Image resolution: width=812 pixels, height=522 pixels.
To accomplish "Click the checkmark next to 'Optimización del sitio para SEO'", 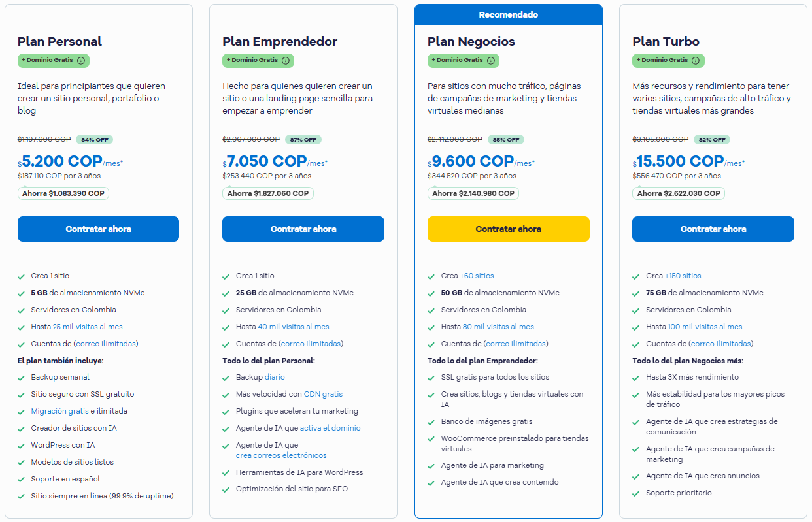I will tap(226, 488).
